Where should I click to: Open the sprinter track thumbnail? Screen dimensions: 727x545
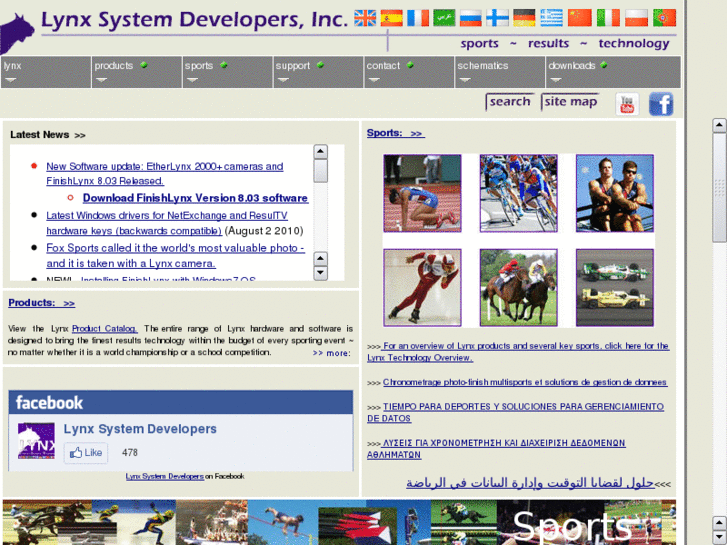(x=422, y=193)
